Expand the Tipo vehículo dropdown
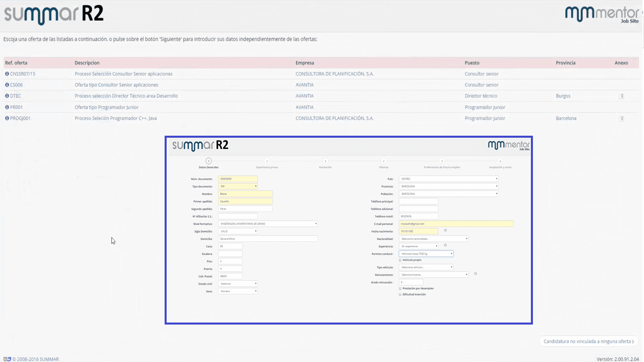 [x=426, y=267]
